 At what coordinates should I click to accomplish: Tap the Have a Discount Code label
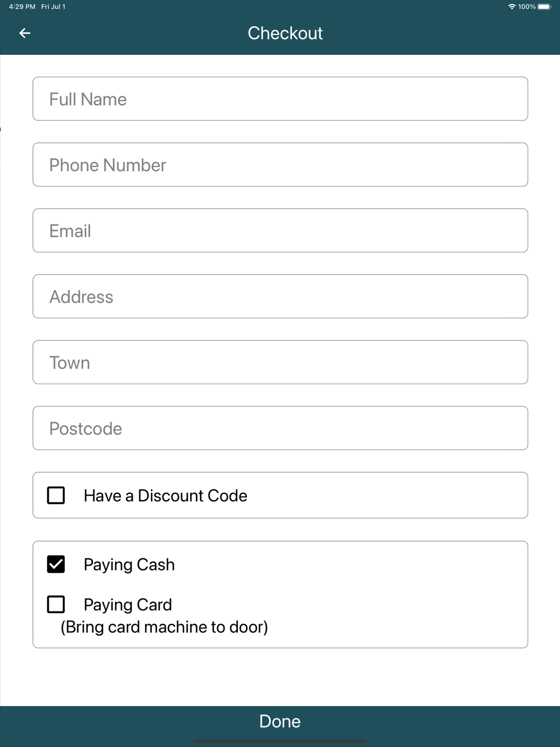(x=165, y=496)
